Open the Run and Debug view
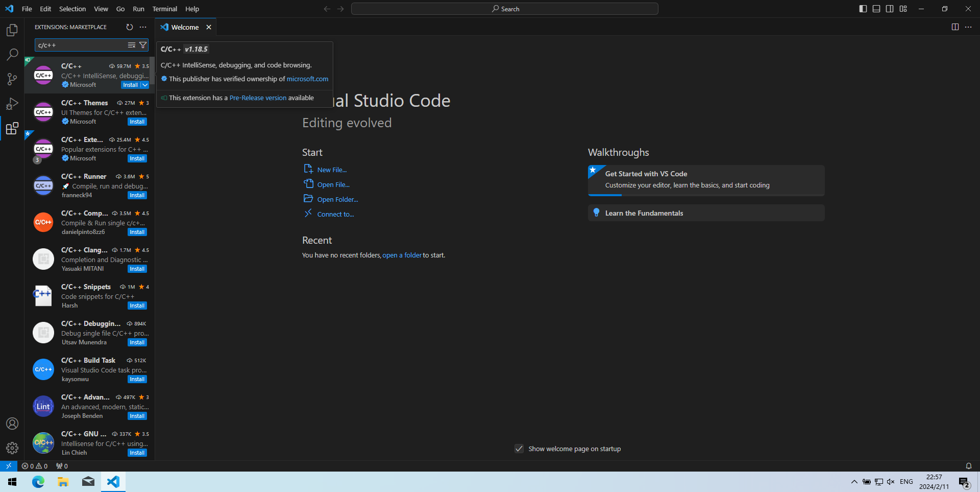Viewport: 980px width, 492px height. pyautogui.click(x=12, y=104)
